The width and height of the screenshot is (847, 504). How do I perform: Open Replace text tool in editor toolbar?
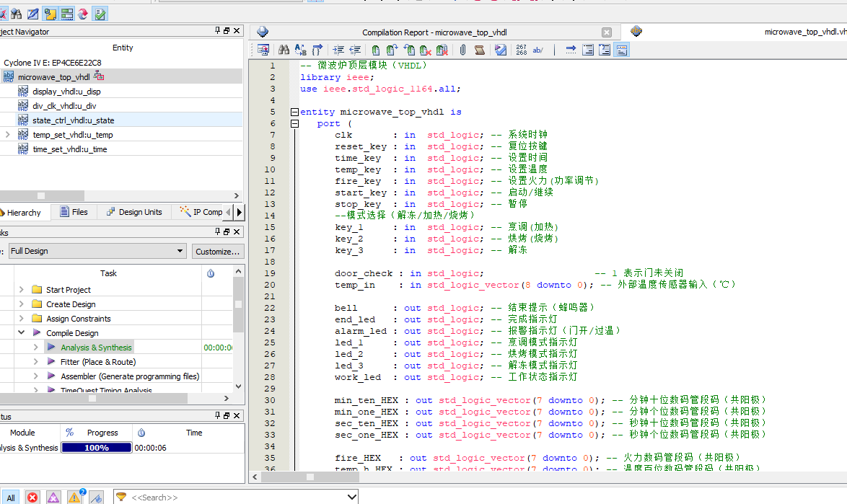pyautogui.click(x=300, y=50)
